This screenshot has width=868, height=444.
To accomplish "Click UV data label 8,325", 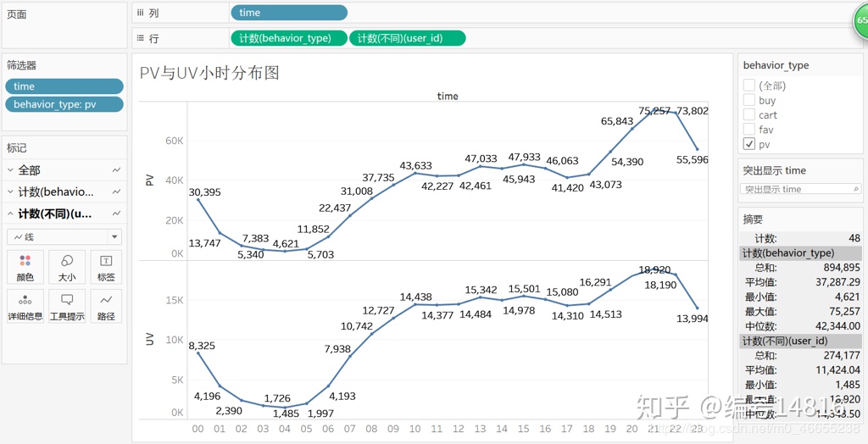I will point(202,346).
